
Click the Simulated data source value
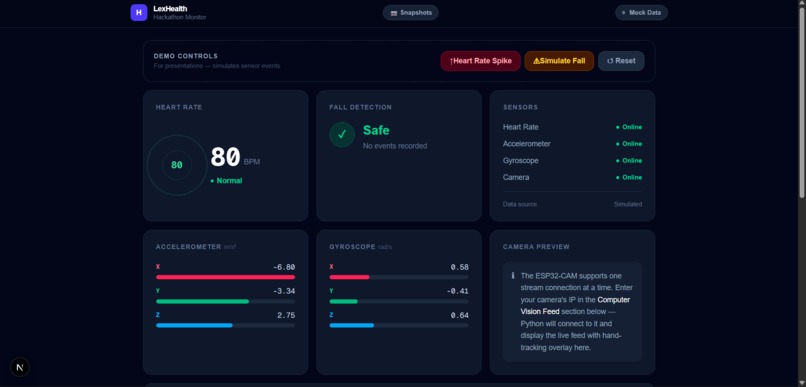coord(628,204)
